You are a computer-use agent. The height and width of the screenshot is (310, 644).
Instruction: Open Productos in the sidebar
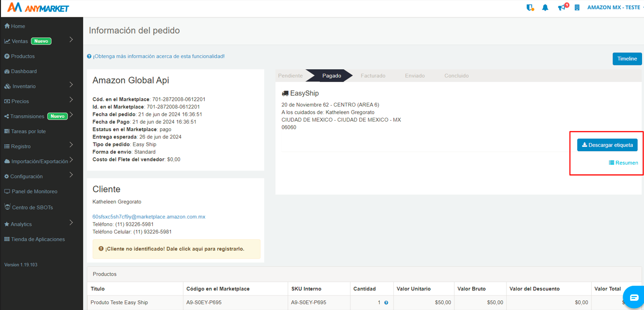[x=20, y=56]
